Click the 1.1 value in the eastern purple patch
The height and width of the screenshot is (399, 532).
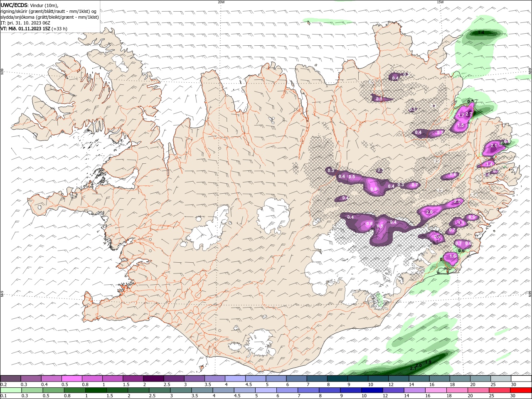click(x=461, y=223)
